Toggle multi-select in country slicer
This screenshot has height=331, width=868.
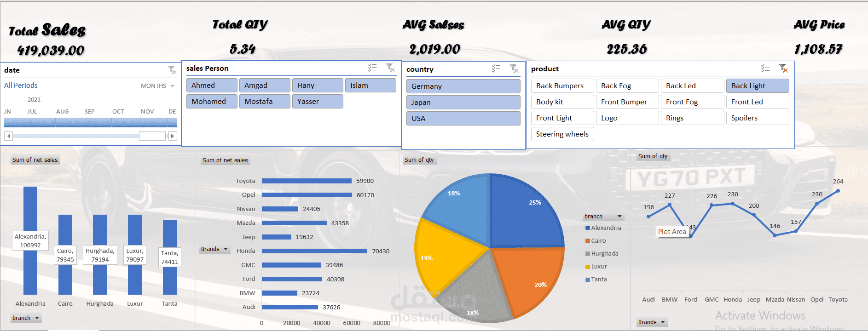tap(496, 69)
